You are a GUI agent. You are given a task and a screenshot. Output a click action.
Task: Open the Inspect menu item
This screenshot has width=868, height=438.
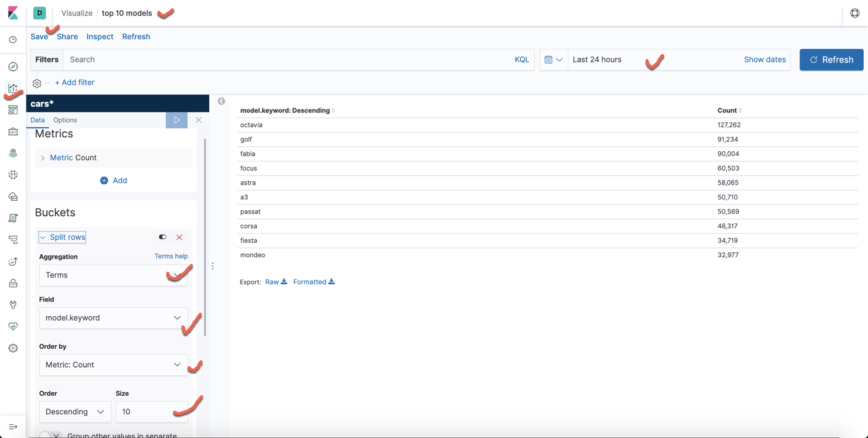pyautogui.click(x=99, y=36)
